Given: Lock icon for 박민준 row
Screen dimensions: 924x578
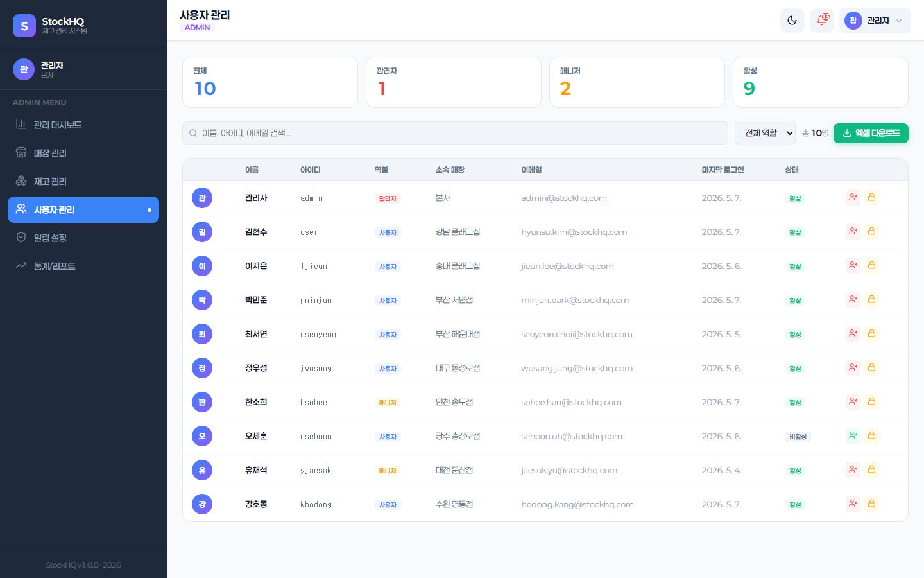Looking at the screenshot, I should (x=871, y=299).
